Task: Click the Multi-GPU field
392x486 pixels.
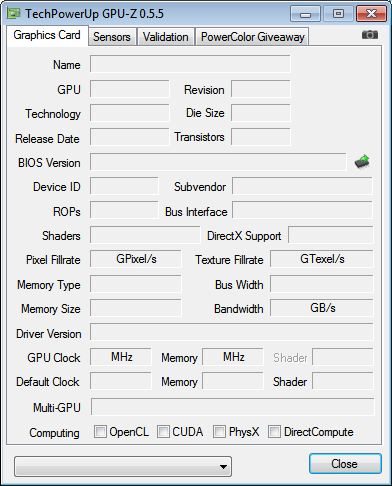Action: [x=233, y=407]
